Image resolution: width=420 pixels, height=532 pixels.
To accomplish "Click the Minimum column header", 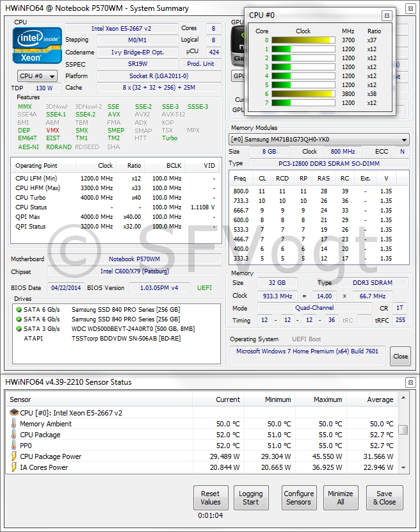I will coord(270,399).
